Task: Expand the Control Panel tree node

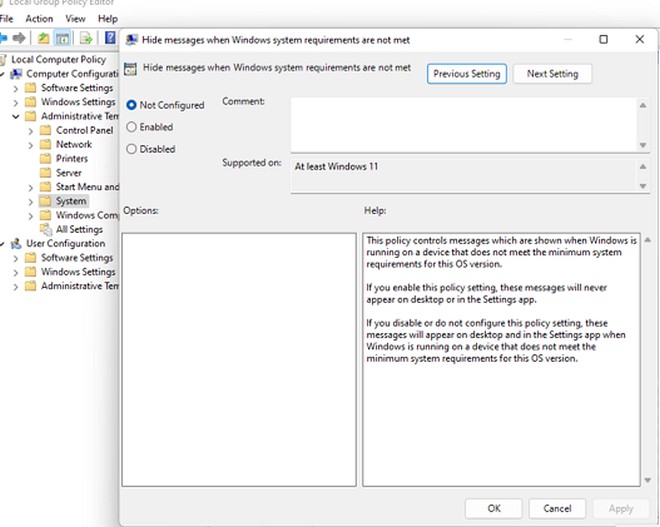Action: pyautogui.click(x=30, y=131)
